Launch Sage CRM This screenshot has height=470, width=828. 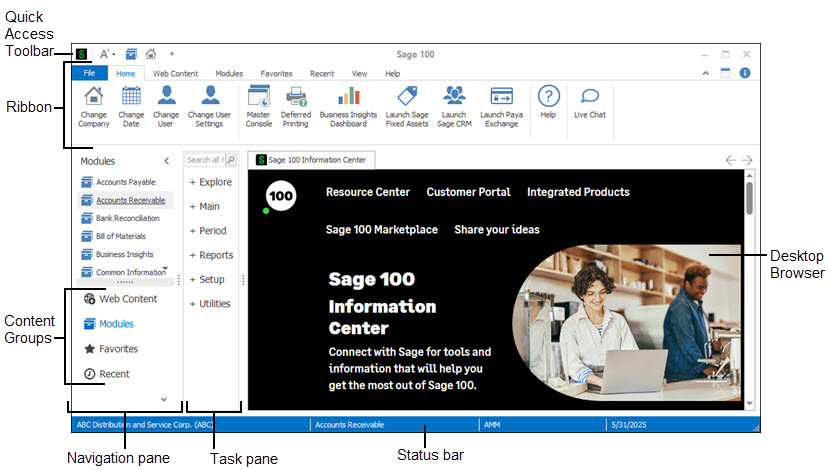[454, 97]
